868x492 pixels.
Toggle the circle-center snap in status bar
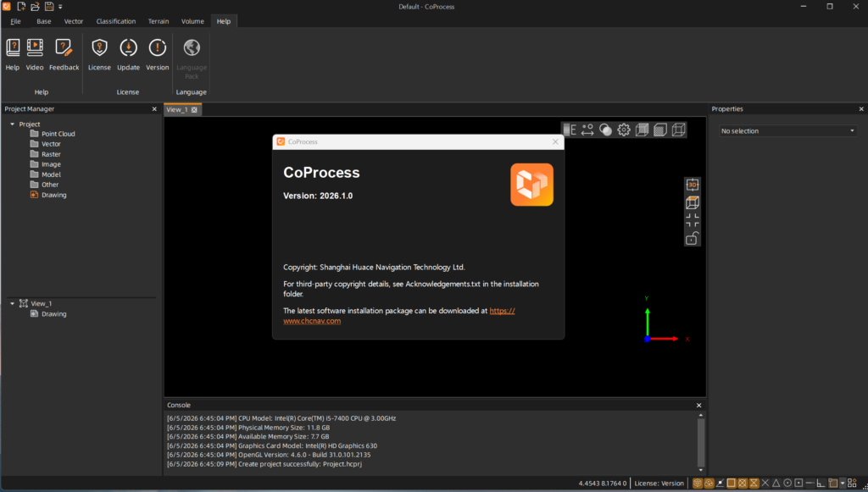pos(787,484)
